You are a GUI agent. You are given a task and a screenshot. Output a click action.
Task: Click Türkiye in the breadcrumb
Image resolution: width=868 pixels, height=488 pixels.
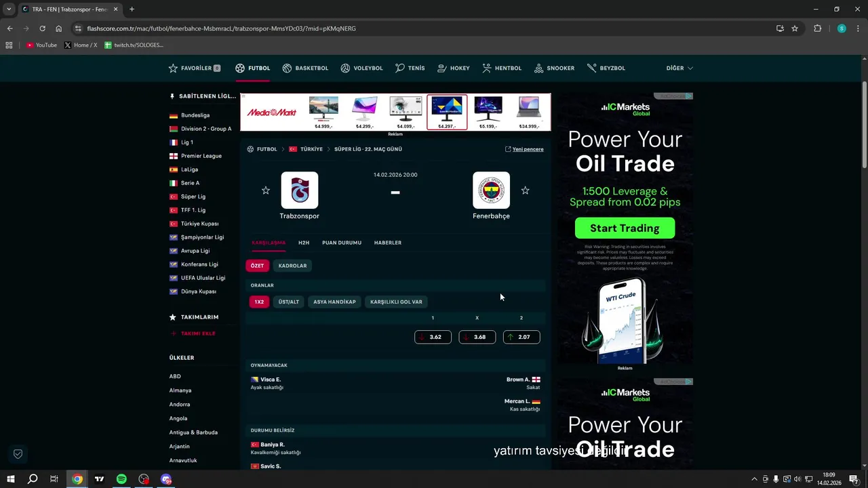311,149
